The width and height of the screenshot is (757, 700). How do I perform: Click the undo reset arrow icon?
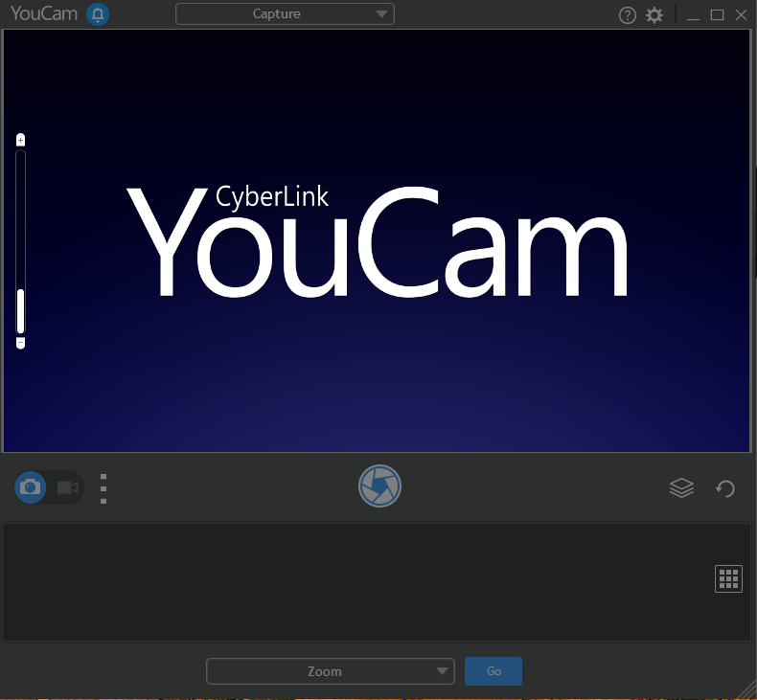[725, 488]
